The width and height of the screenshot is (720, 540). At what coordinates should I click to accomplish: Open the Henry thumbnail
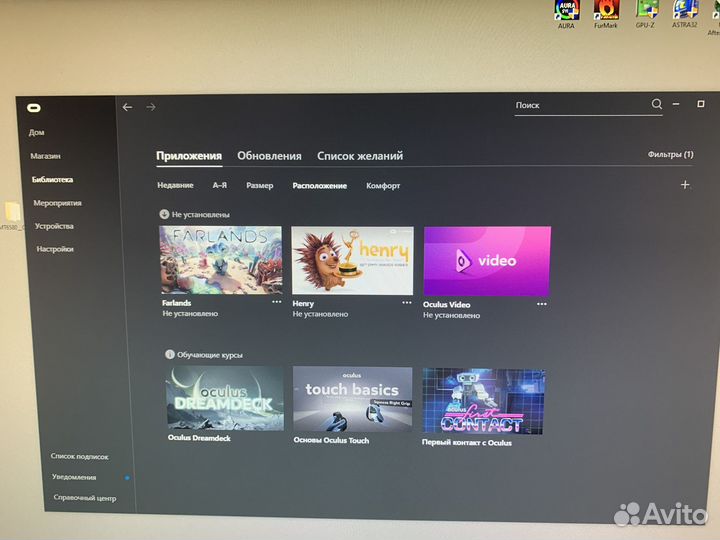click(x=352, y=260)
